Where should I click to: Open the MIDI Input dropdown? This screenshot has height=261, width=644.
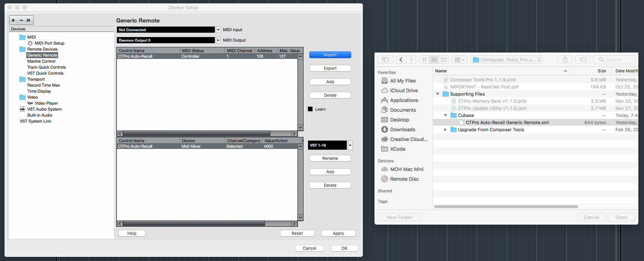218,30
